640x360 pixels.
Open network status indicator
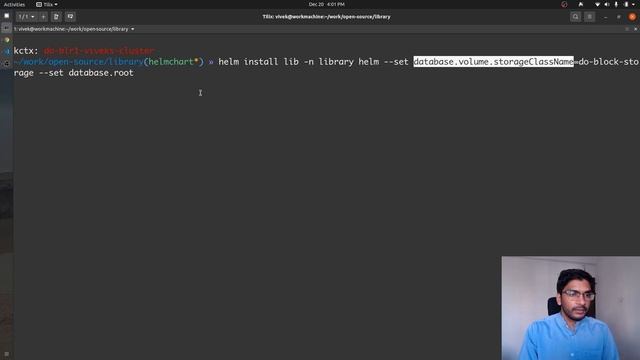pos(598,4)
